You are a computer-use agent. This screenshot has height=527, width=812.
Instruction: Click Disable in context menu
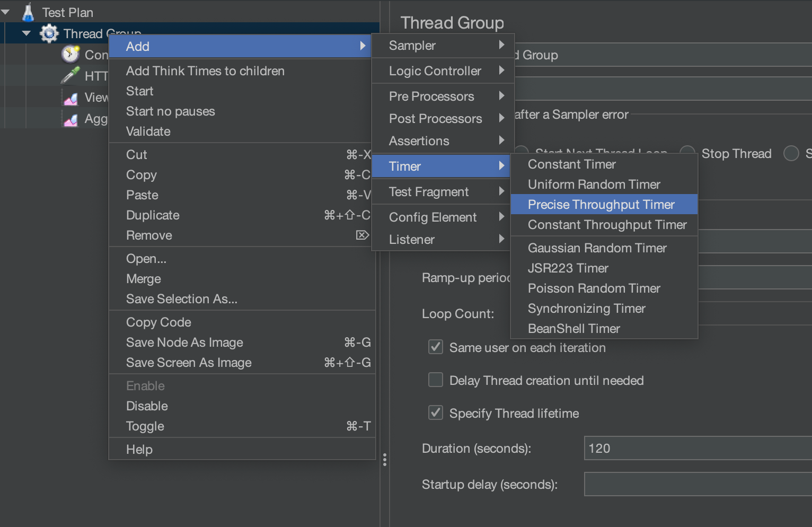[242, 406]
